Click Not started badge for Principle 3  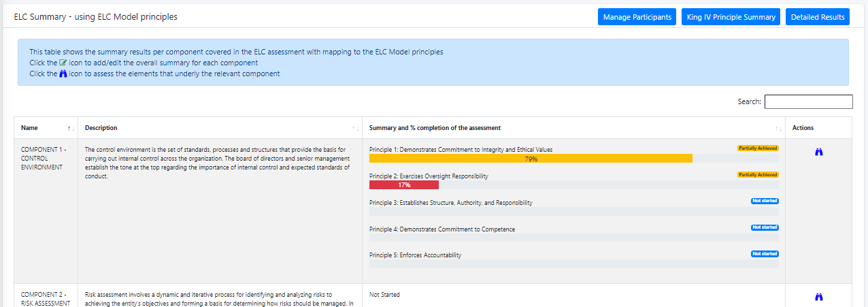pyautogui.click(x=765, y=201)
